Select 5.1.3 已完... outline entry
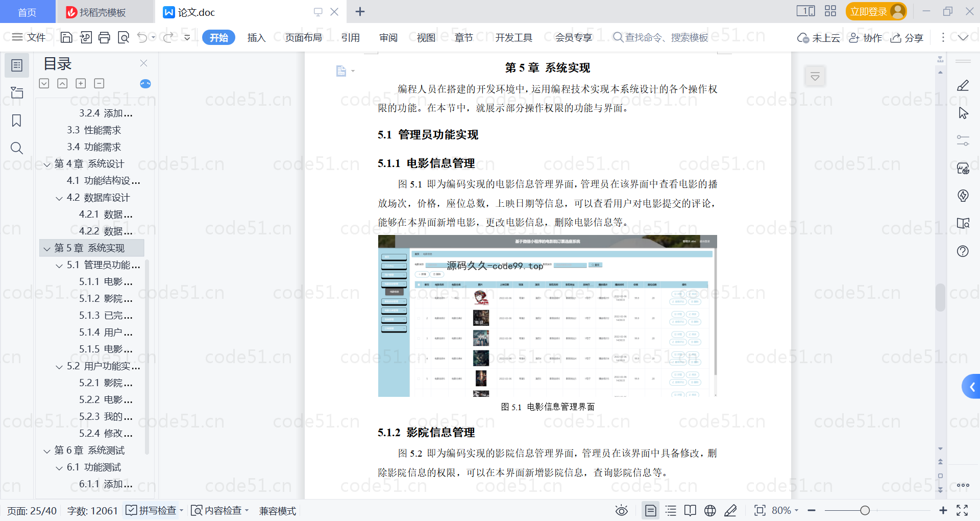The height and width of the screenshot is (521, 980). tap(106, 316)
